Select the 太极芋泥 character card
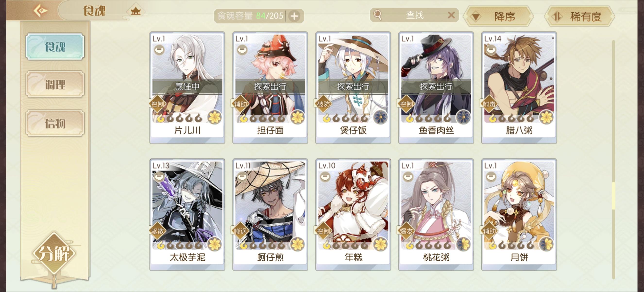 click(x=187, y=214)
